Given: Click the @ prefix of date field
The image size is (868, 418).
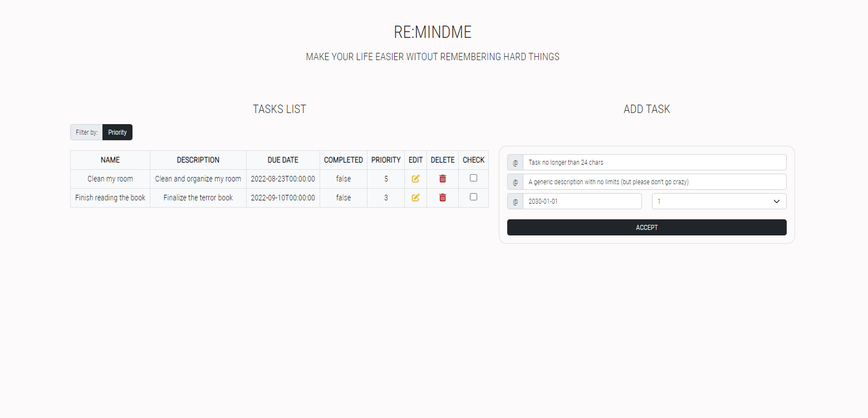Looking at the screenshot, I should coord(515,201).
